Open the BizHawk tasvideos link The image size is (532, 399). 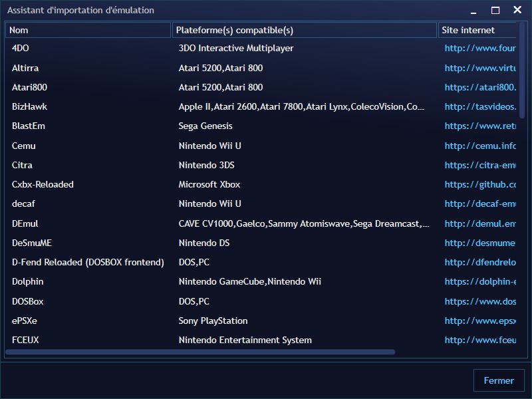[480, 106]
